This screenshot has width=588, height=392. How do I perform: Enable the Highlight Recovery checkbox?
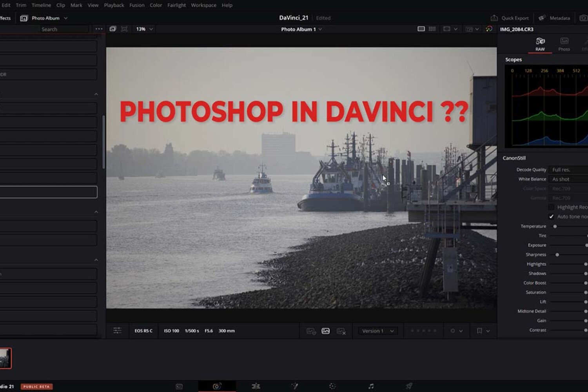(x=551, y=207)
